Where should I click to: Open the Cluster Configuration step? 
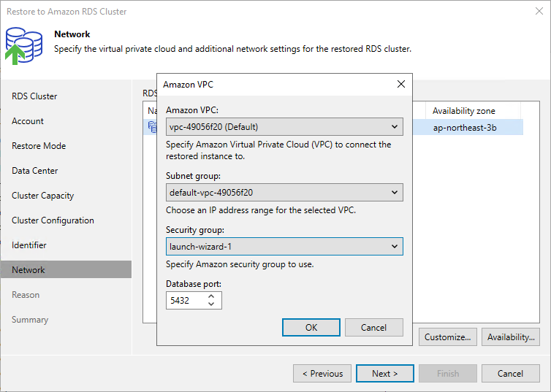pos(53,220)
